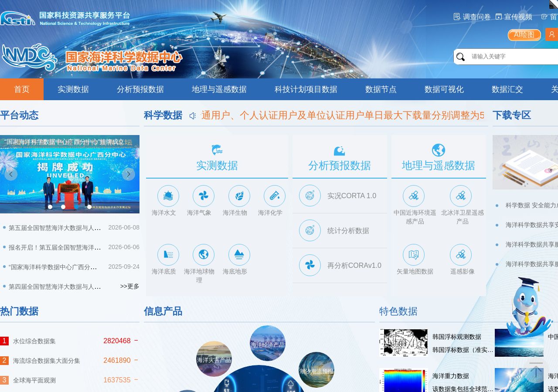Open the 海底地形 icon
This screenshot has height=392, width=558.
click(239, 255)
